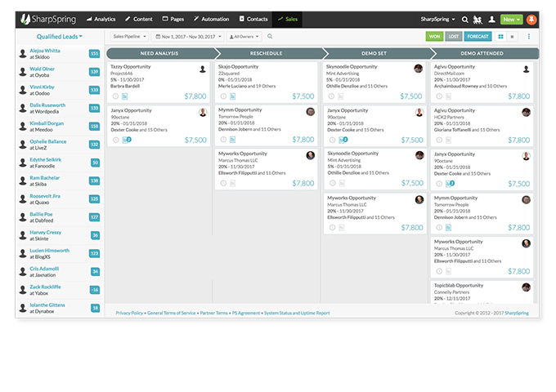Open the Privacy Policy link in footer

pyautogui.click(x=129, y=313)
